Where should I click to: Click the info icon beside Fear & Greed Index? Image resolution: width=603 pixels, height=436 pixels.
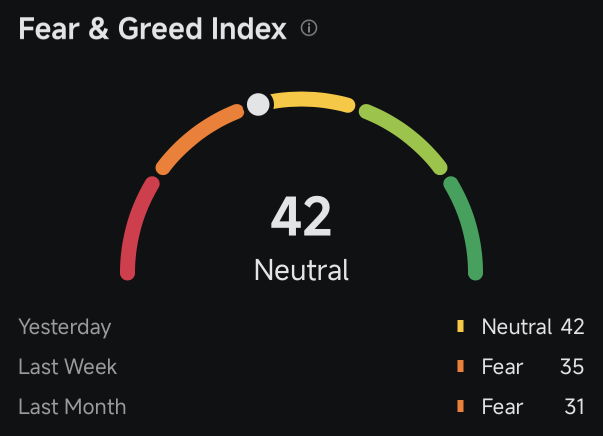309,28
